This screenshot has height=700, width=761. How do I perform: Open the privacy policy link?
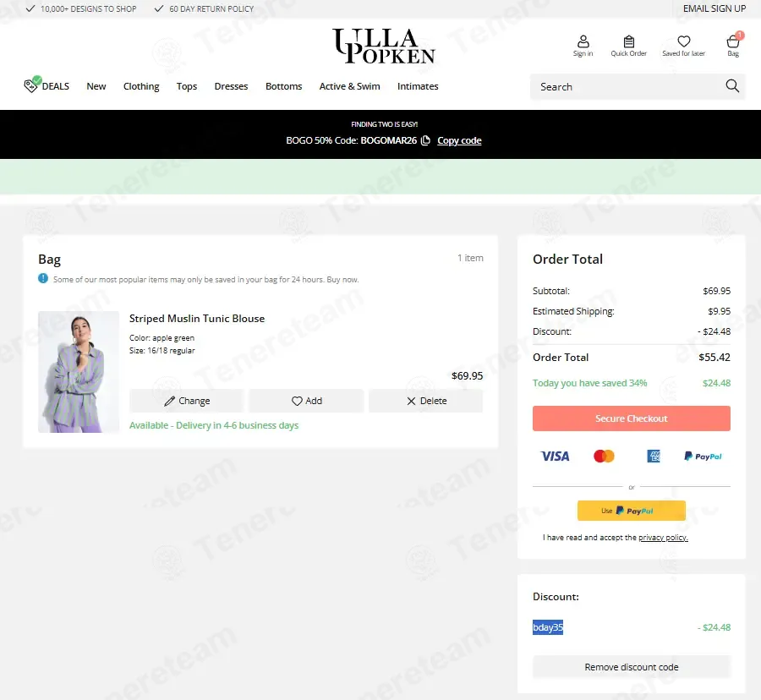point(663,538)
